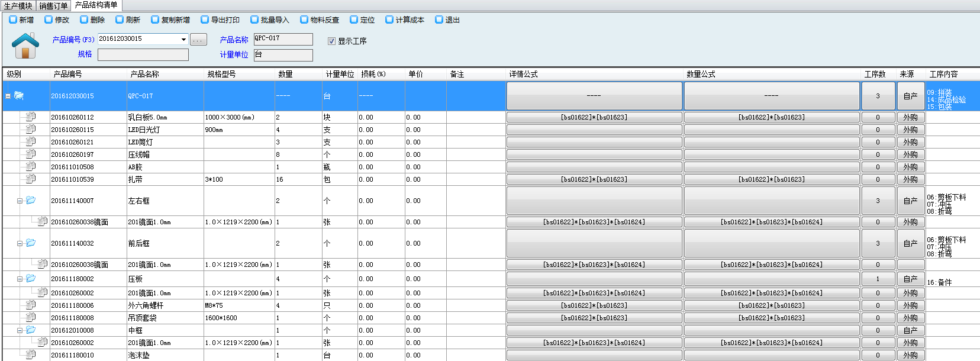Switch to the 生产模块 tab
The height and width of the screenshot is (361, 980).
point(18,6)
